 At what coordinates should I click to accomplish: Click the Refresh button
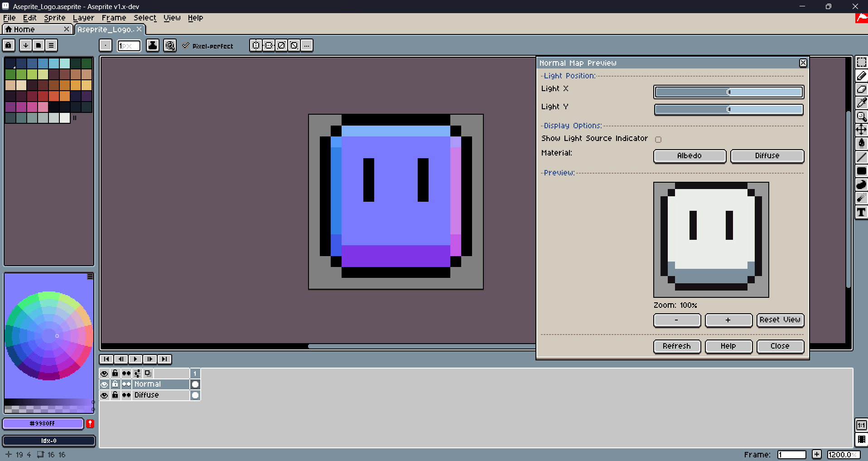tap(677, 346)
